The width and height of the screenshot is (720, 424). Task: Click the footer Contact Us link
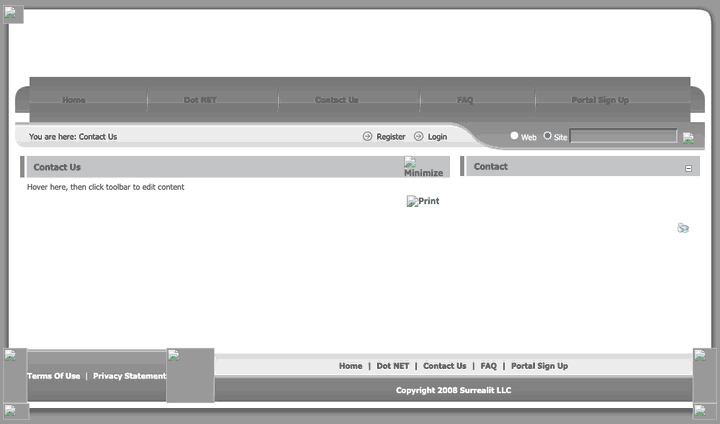coord(444,366)
